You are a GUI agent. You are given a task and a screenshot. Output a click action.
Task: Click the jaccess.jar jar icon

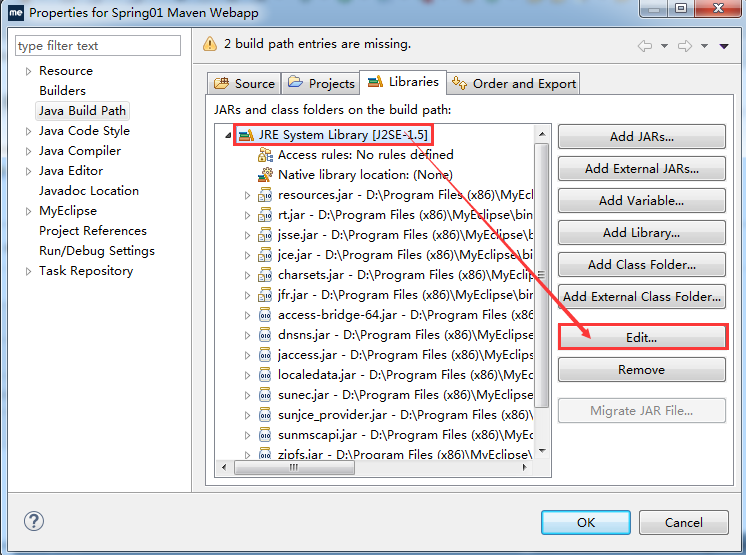pos(265,355)
